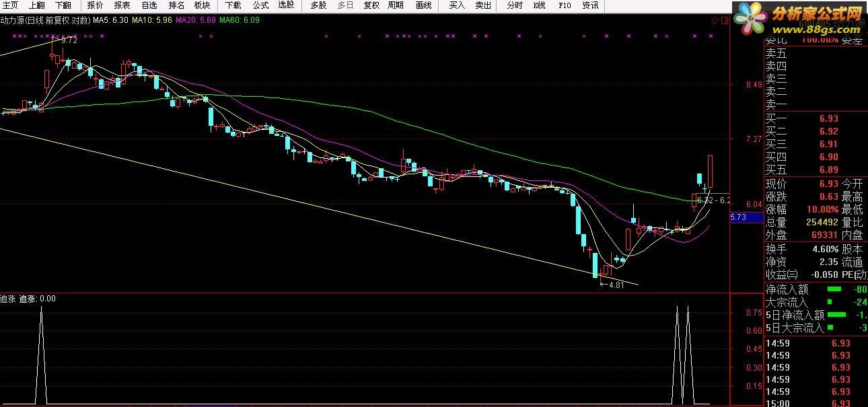
Task: Switch to 多日 multi-day view
Action: (x=345, y=5)
